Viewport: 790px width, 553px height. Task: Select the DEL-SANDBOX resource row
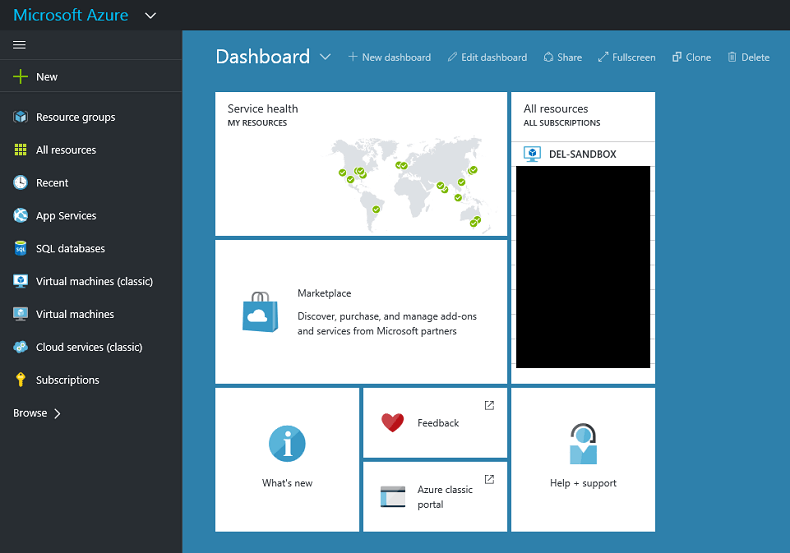[583, 154]
